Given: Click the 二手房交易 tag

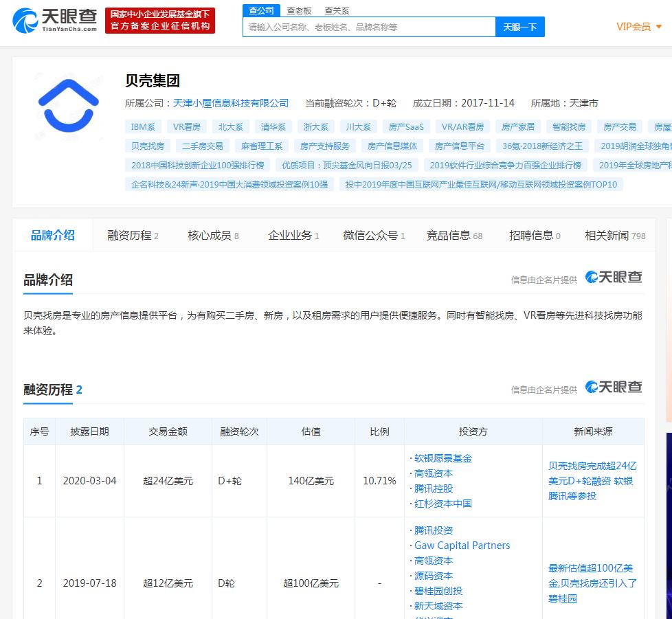Looking at the screenshot, I should click(202, 146).
